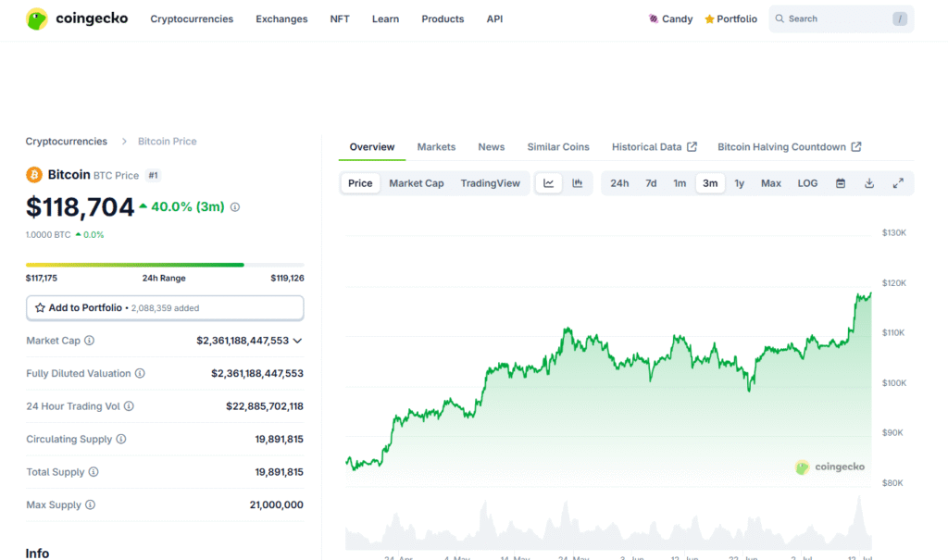Show Market Cap info tooltip
The width and height of the screenshot is (948, 560).
point(90,341)
